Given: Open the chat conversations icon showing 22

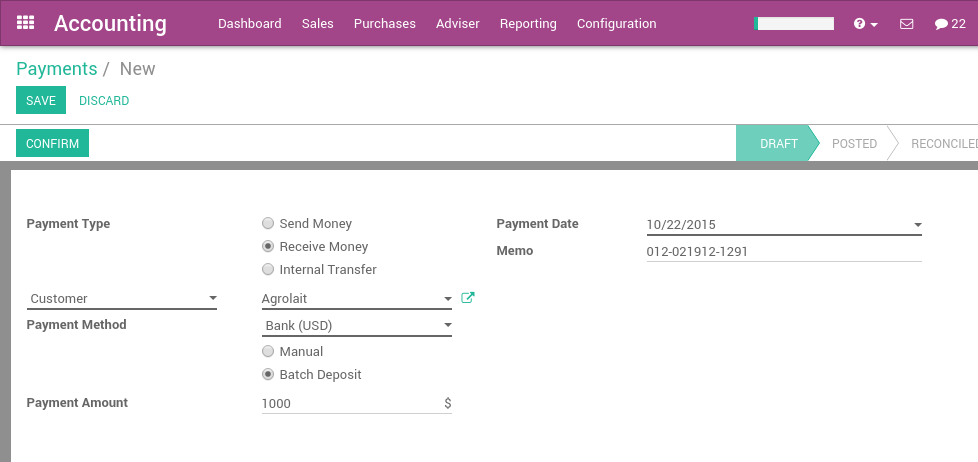Looking at the screenshot, I should click(x=950, y=24).
